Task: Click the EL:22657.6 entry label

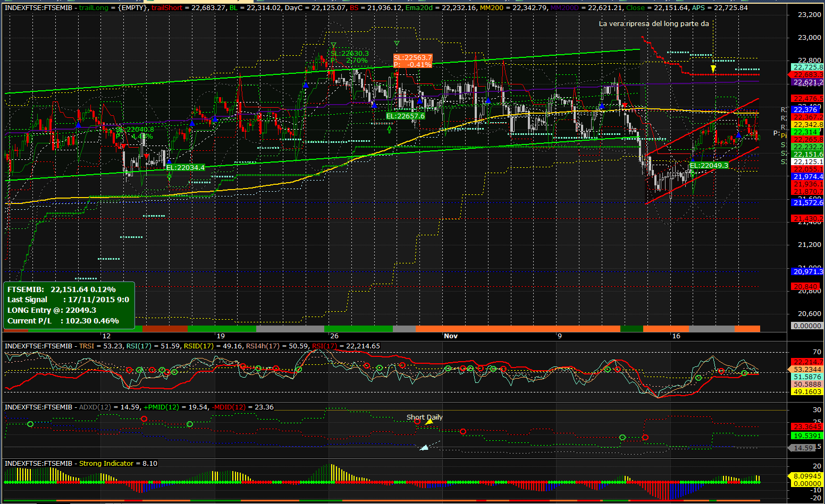Action: click(x=405, y=116)
